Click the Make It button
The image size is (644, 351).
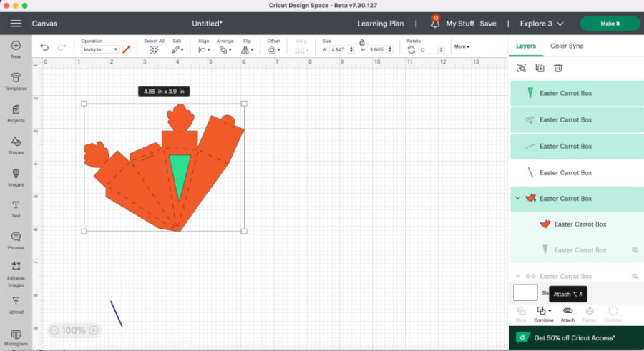coord(610,24)
